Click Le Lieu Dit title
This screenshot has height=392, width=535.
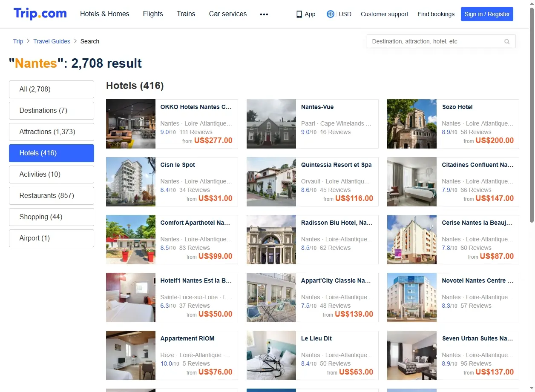pyautogui.click(x=316, y=338)
